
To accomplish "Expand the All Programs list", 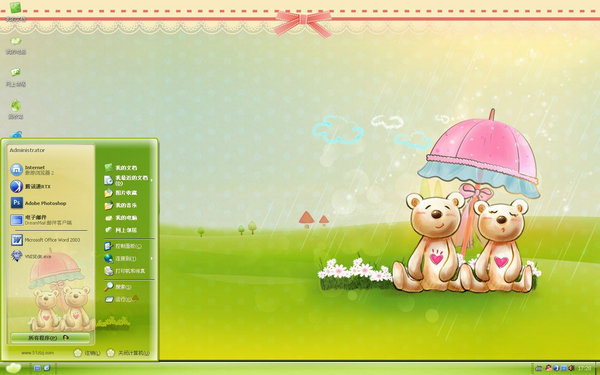I will [50, 338].
